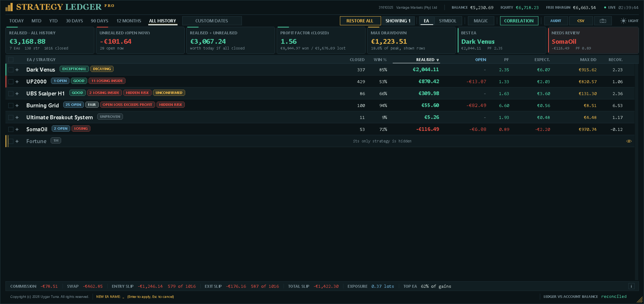The image size is (644, 304).
Task: Click the 11 LOSING INSIDE badge
Action: point(107,81)
